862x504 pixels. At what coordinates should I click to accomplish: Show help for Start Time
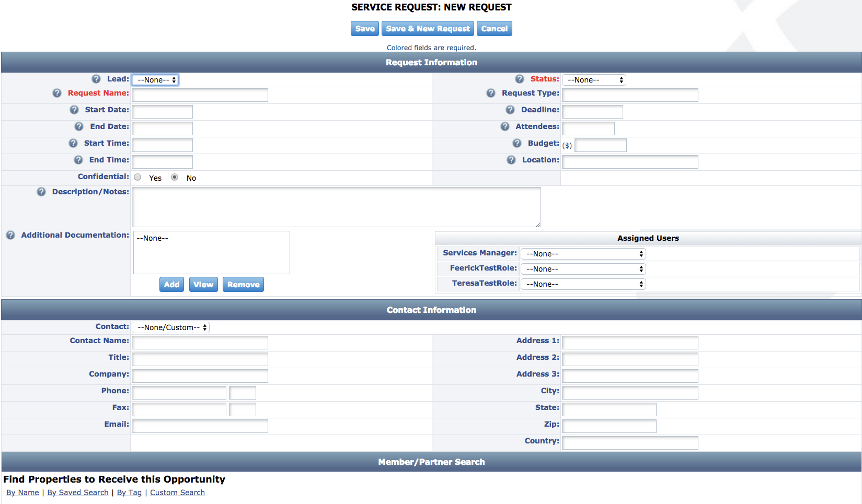[x=73, y=143]
